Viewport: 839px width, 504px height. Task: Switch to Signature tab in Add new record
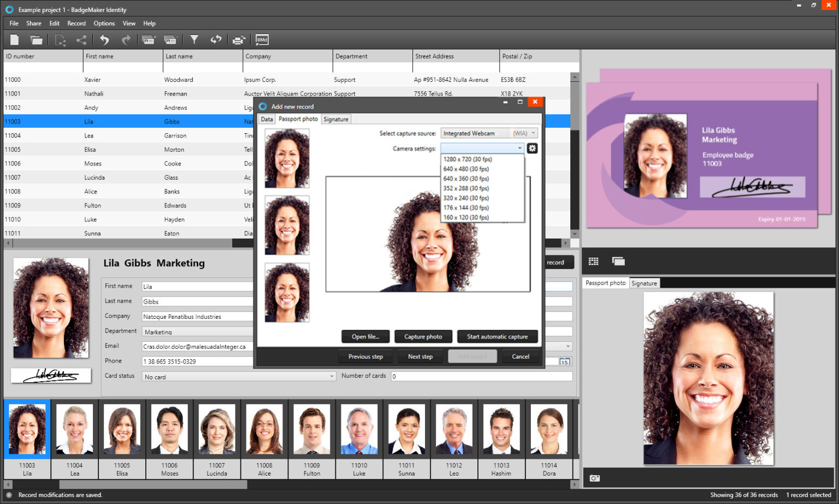pos(335,119)
